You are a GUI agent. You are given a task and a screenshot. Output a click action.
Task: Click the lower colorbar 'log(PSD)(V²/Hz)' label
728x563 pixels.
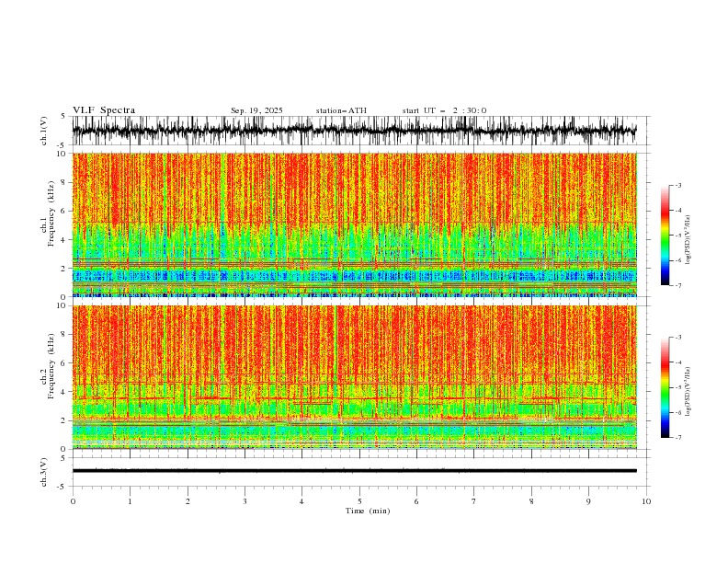coord(688,391)
